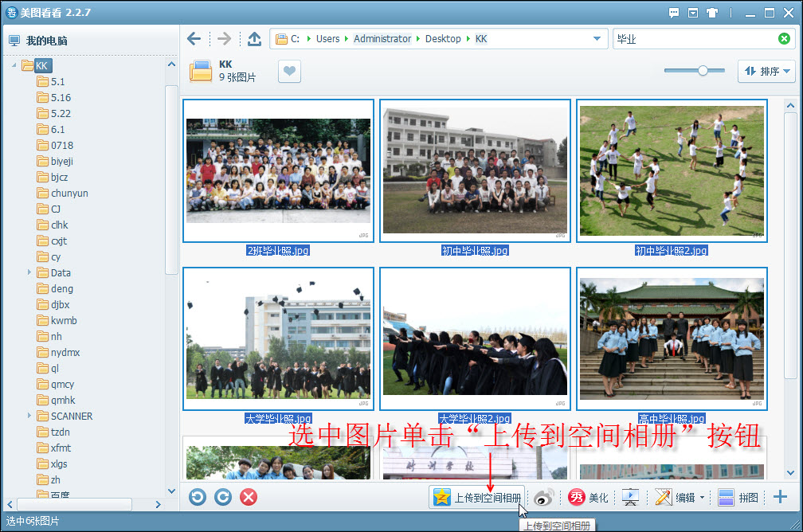Go back using the left arrow
Viewport: 803px width, 532px height.
point(194,38)
